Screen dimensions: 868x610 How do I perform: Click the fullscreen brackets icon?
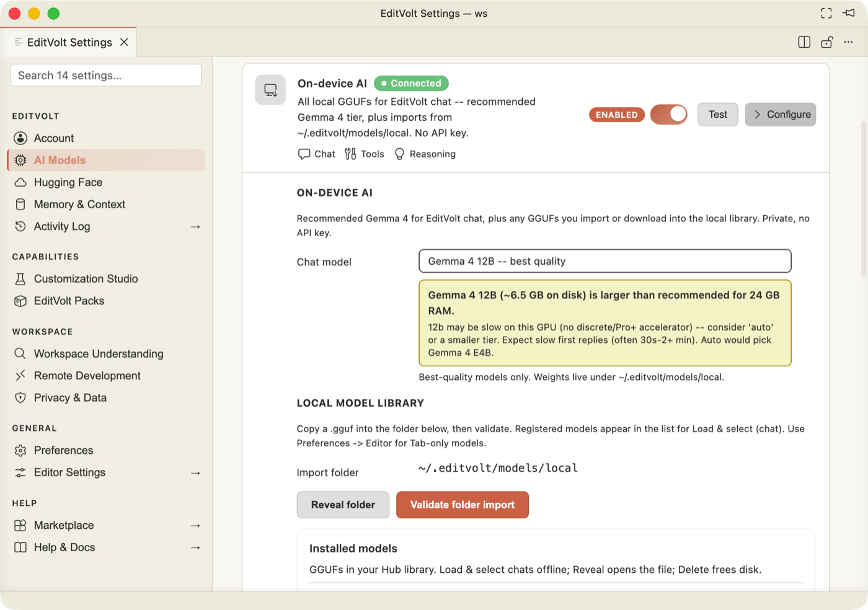pyautogui.click(x=826, y=13)
